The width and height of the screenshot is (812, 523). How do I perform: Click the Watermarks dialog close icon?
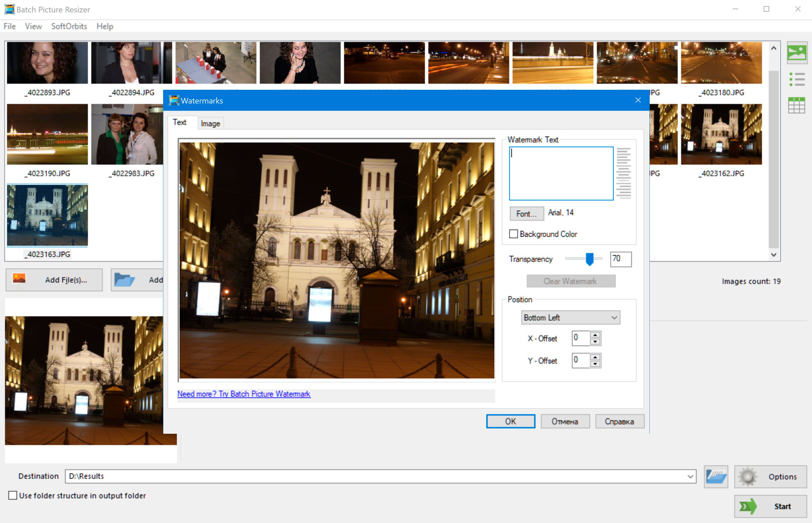point(638,100)
